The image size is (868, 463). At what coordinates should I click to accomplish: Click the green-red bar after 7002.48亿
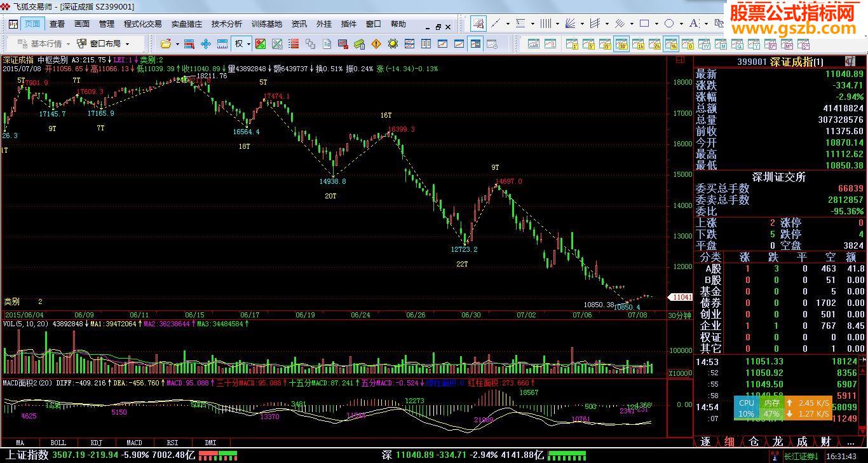click(x=218, y=455)
